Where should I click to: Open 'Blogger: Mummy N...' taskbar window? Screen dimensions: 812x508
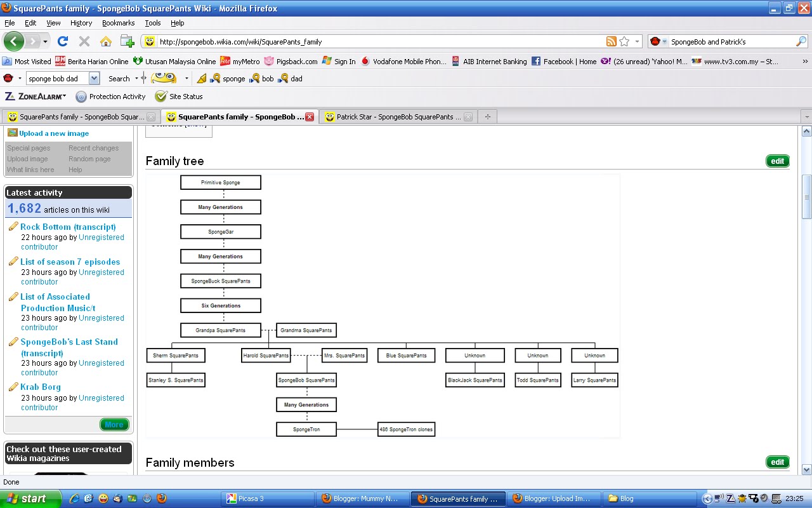click(x=363, y=498)
